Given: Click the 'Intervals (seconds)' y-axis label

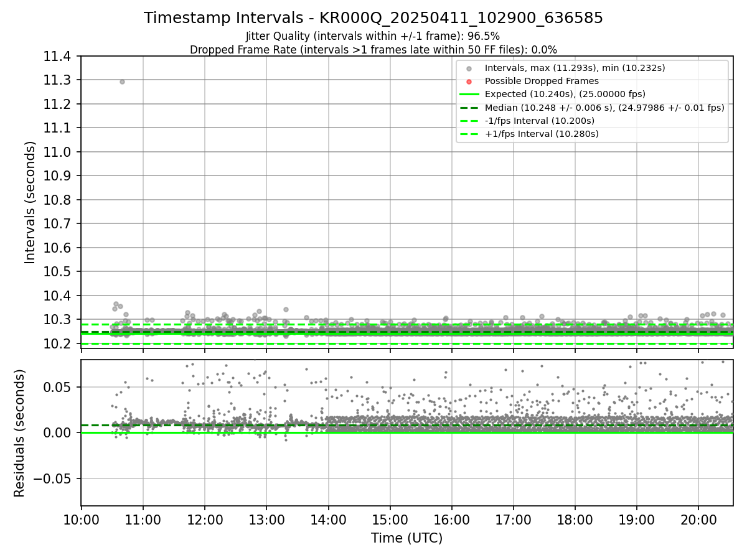Looking at the screenshot, I should (31, 202).
